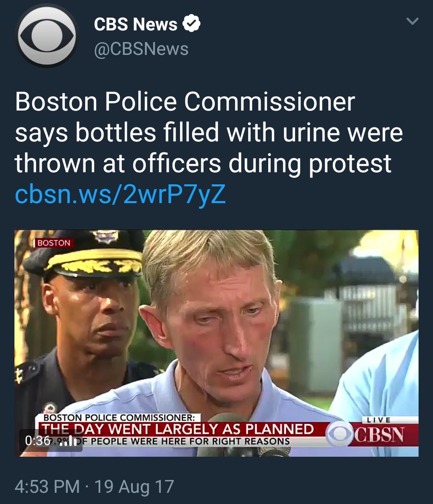Tap the blue verified checkmark badge
Screen dimensions: 433x504
(x=192, y=24)
